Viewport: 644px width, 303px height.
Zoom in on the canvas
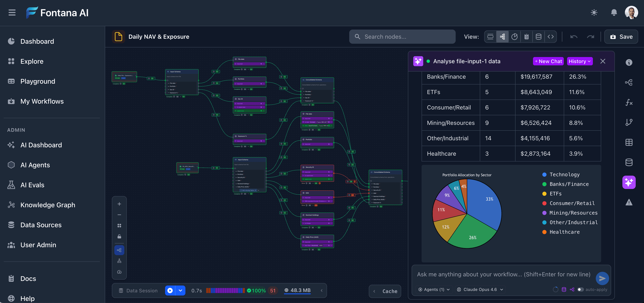click(x=119, y=204)
